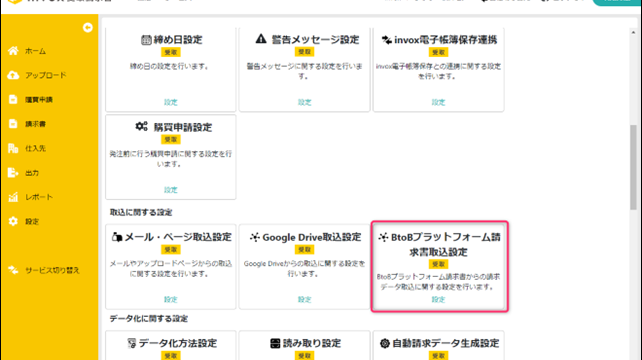Click the vertical scrollbar thumb
The width and height of the screenshot is (642, 360).
coord(633,167)
